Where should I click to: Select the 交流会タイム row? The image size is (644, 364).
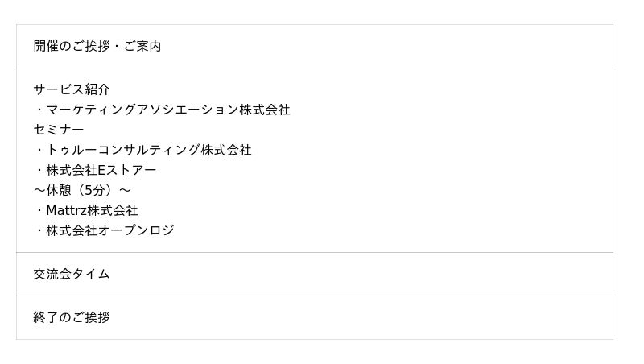tap(72, 274)
